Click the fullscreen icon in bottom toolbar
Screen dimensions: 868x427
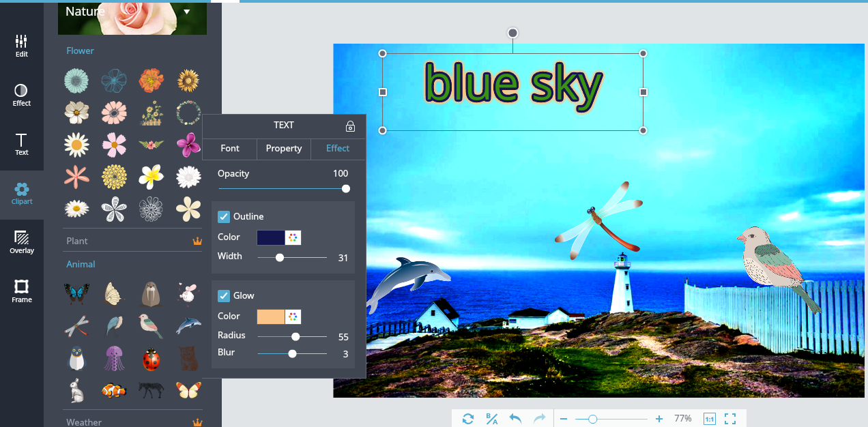[x=730, y=419]
